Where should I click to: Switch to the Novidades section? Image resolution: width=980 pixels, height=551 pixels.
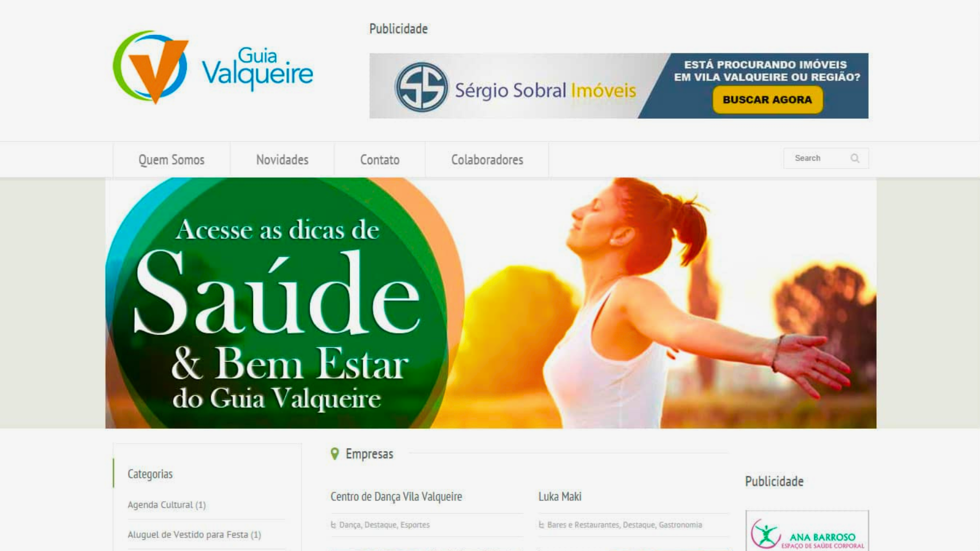tap(282, 160)
